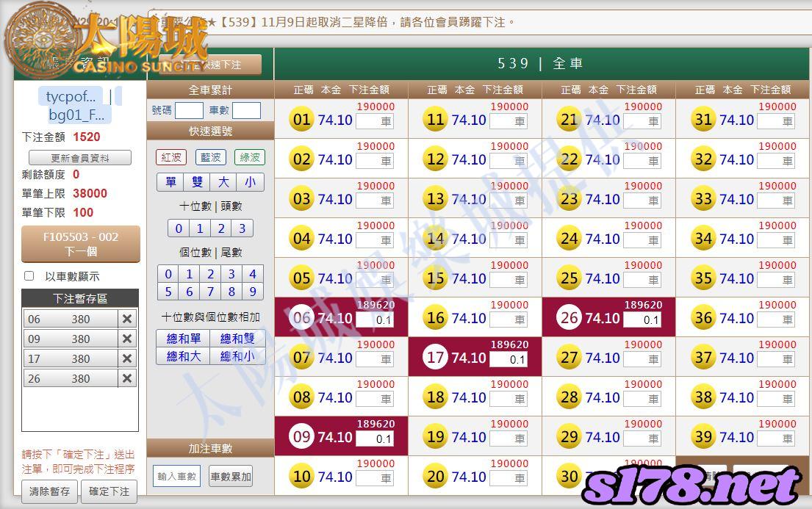The height and width of the screenshot is (509, 812).
Task: Select number ball 10
Action: (x=301, y=477)
